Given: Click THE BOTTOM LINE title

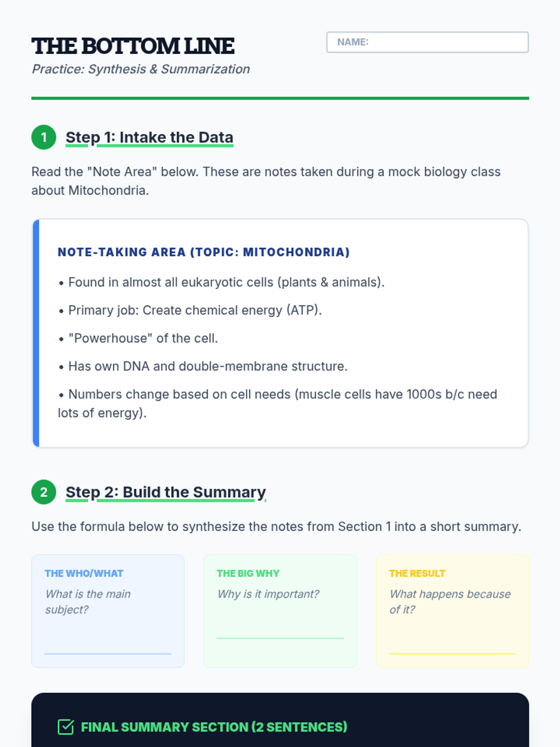Looking at the screenshot, I should (133, 46).
